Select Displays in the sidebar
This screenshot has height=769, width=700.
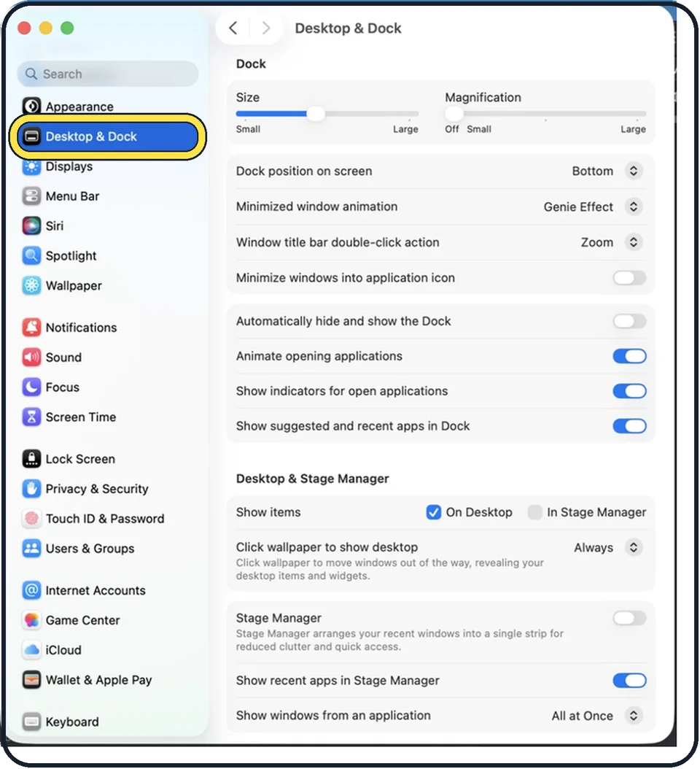tap(69, 166)
